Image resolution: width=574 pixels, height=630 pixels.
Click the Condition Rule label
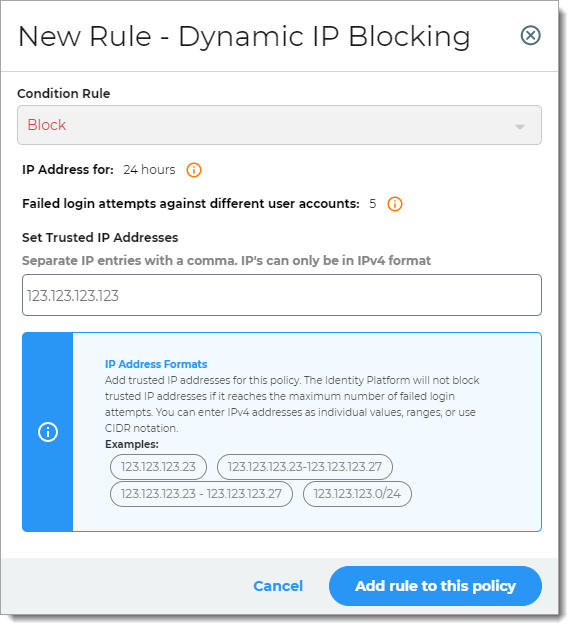[x=63, y=94]
